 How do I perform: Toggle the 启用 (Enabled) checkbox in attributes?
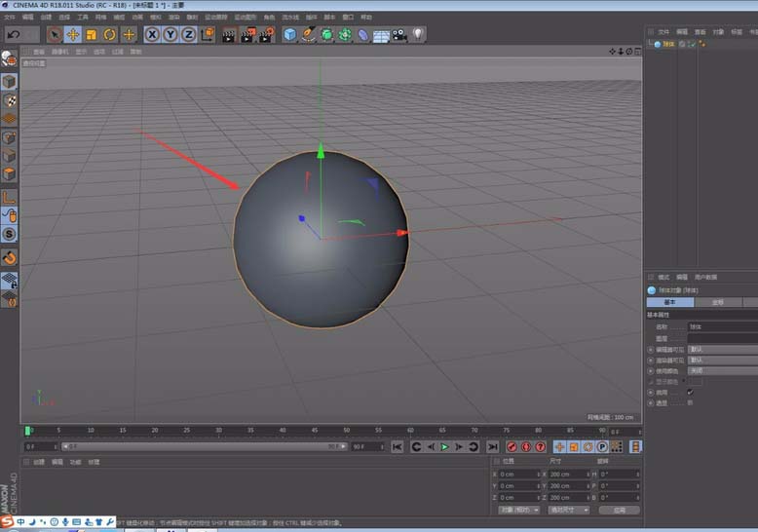point(690,392)
